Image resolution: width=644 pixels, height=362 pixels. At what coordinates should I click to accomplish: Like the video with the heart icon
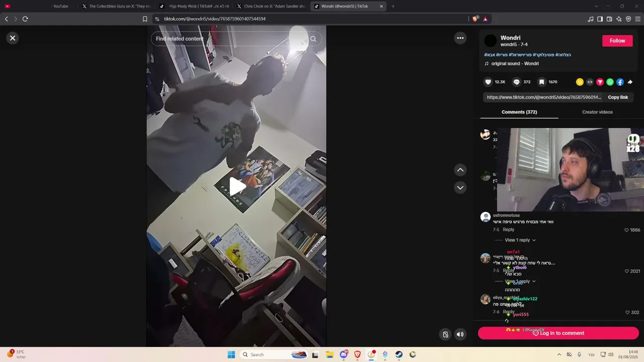[x=488, y=82]
